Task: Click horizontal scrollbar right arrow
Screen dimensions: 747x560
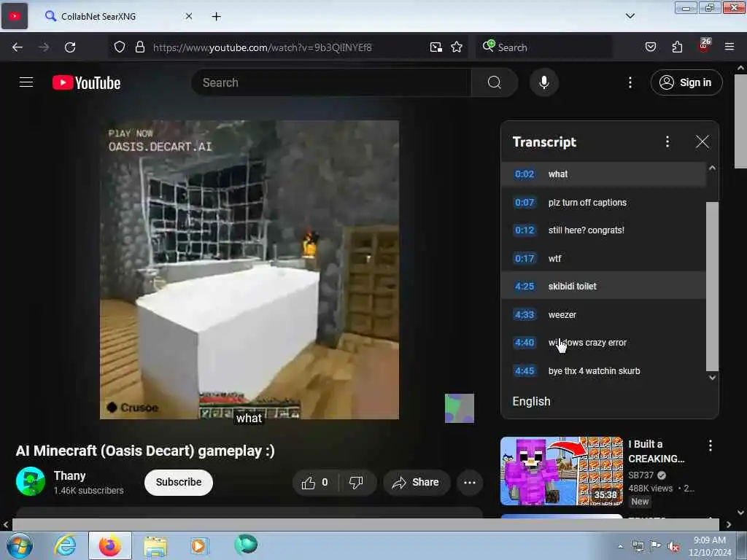Action: click(728, 525)
